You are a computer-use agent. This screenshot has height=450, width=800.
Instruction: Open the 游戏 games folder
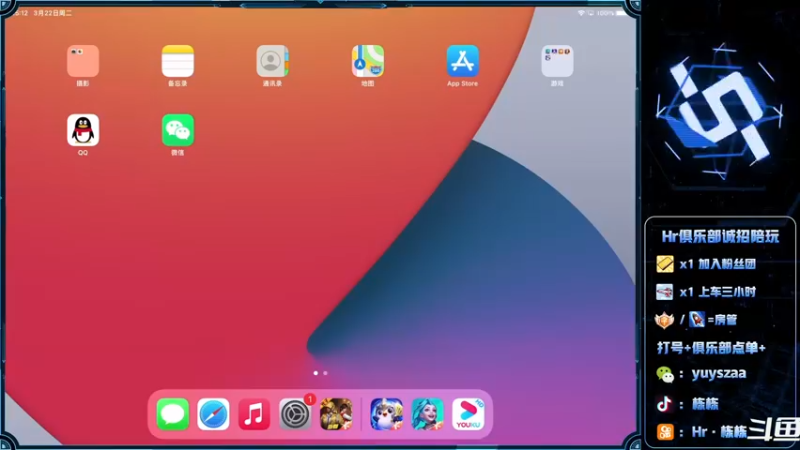point(557,61)
